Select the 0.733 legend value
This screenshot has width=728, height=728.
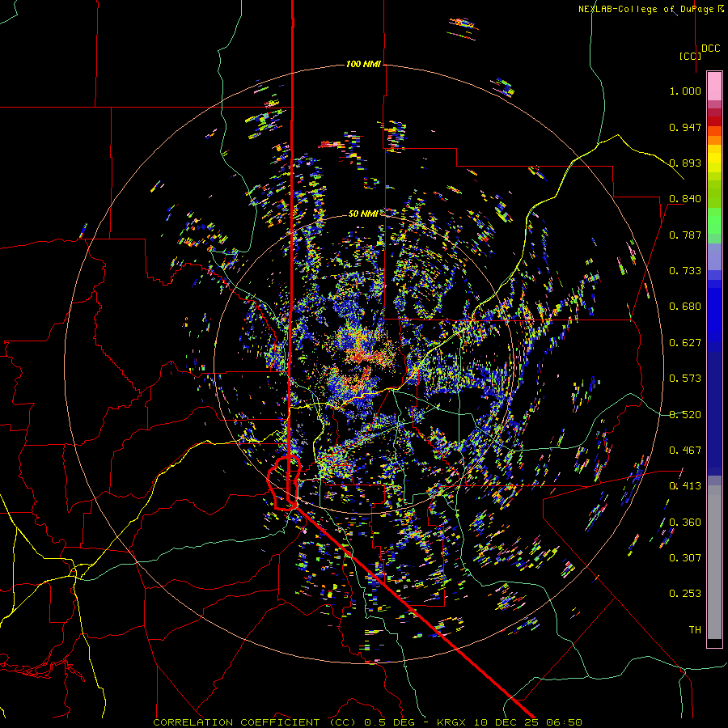tap(685, 271)
